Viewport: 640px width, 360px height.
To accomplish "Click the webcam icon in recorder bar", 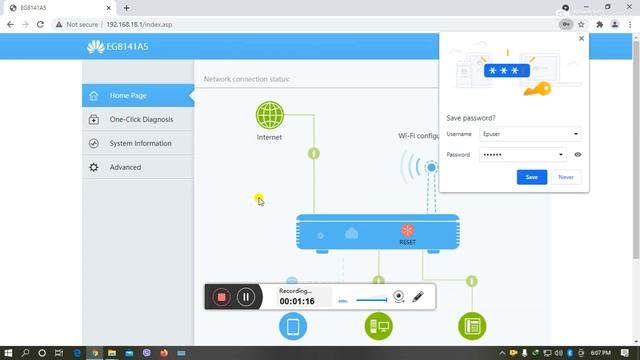I will [x=399, y=297].
